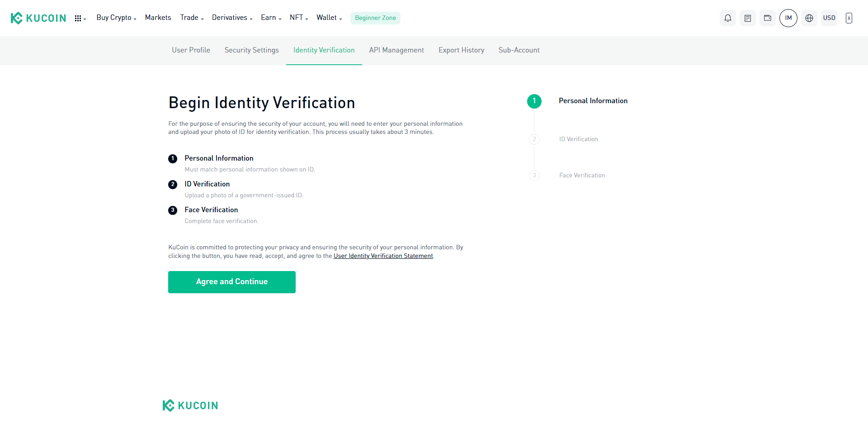Select the Identity Verification tab

click(x=324, y=50)
